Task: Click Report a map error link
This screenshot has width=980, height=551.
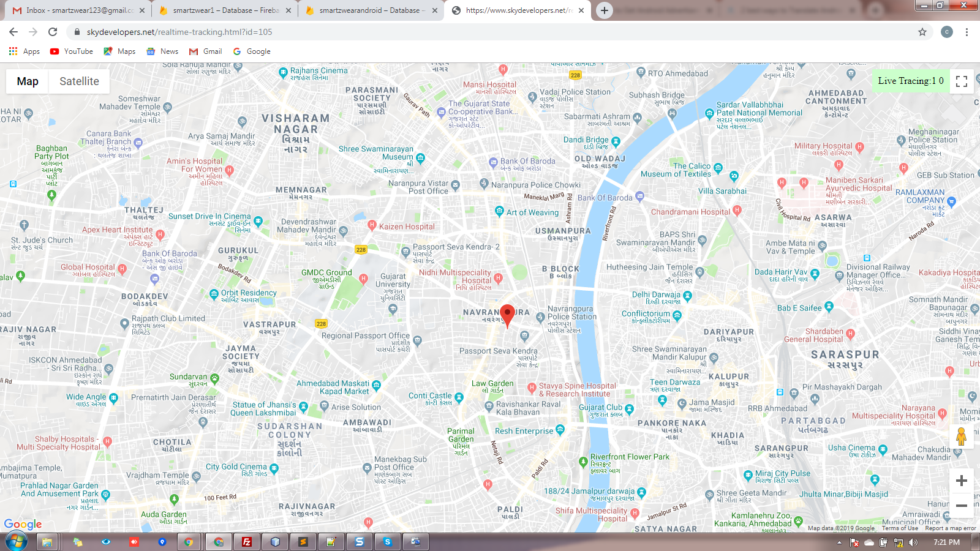Action: (951, 528)
